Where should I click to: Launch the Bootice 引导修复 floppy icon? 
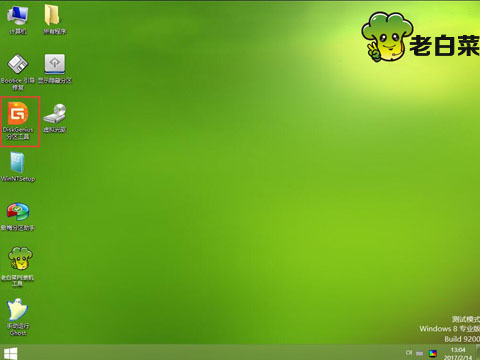tap(18, 72)
